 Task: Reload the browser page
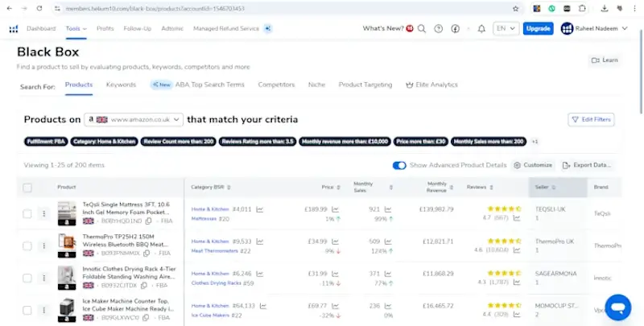coord(39,8)
